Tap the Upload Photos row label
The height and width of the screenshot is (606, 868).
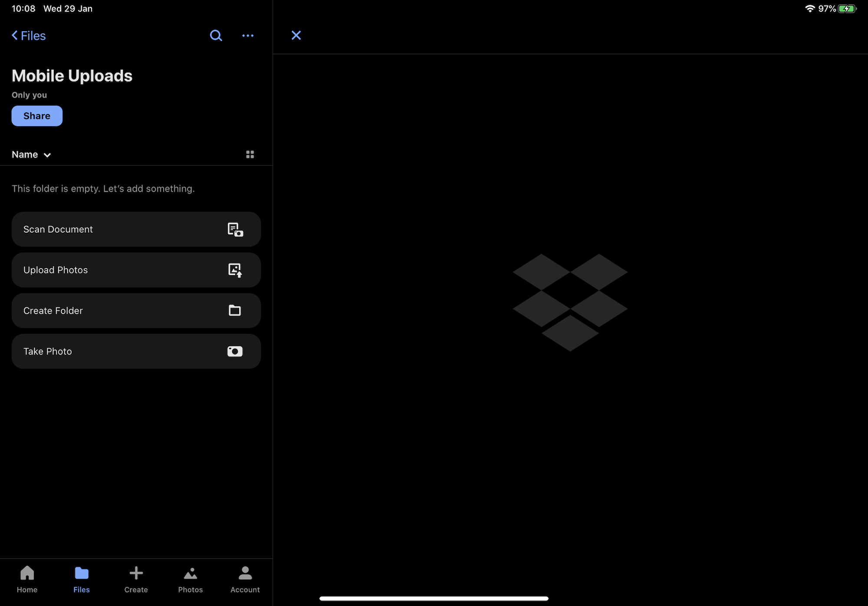(x=56, y=270)
